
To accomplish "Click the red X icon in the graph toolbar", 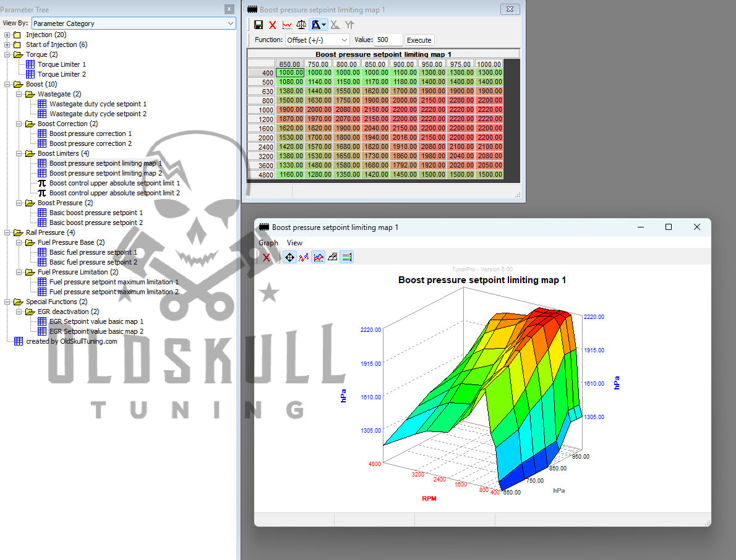I will [266, 257].
